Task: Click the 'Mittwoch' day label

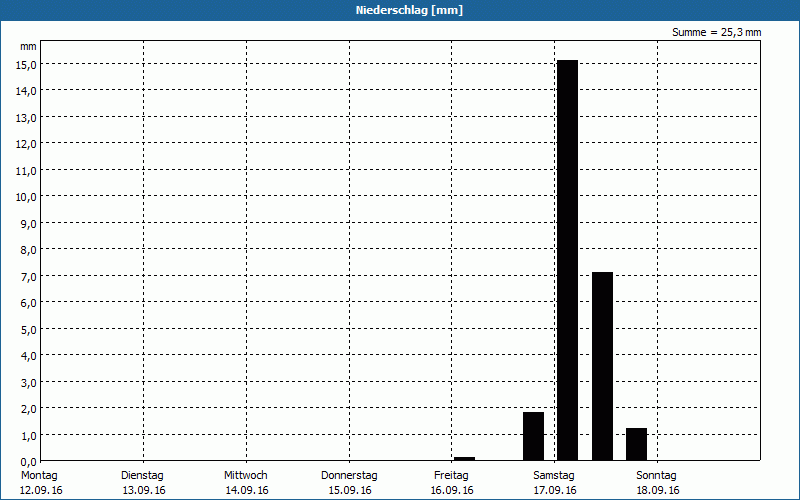Action: pos(245,475)
